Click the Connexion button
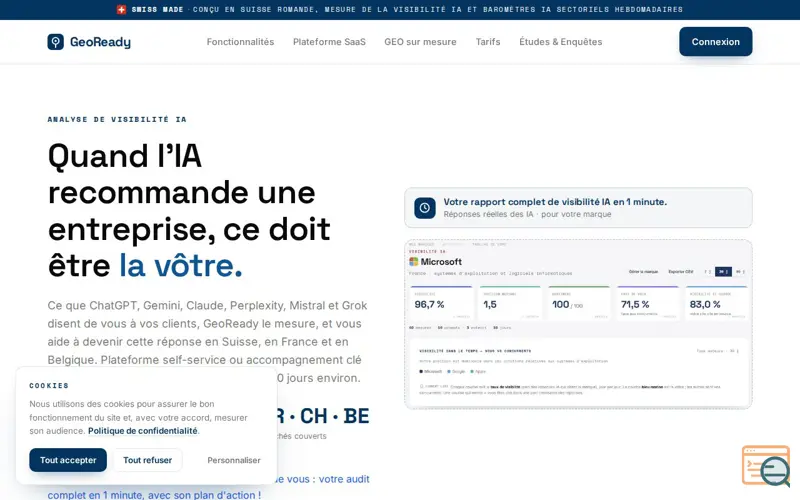 (x=715, y=42)
